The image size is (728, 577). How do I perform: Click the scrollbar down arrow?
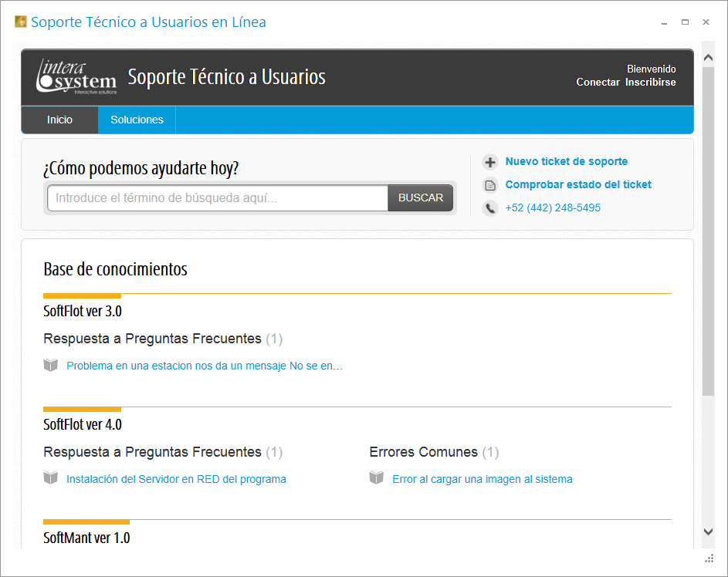pos(708,531)
